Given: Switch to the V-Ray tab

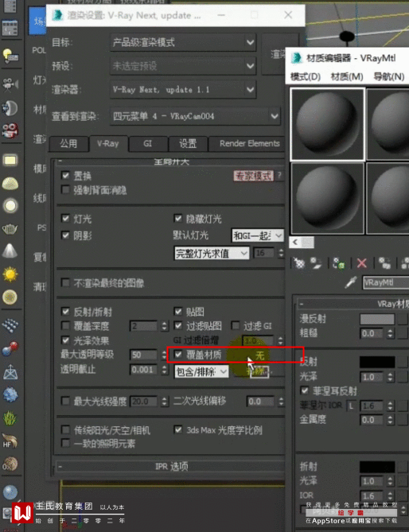Looking at the screenshot, I should pyautogui.click(x=108, y=143).
